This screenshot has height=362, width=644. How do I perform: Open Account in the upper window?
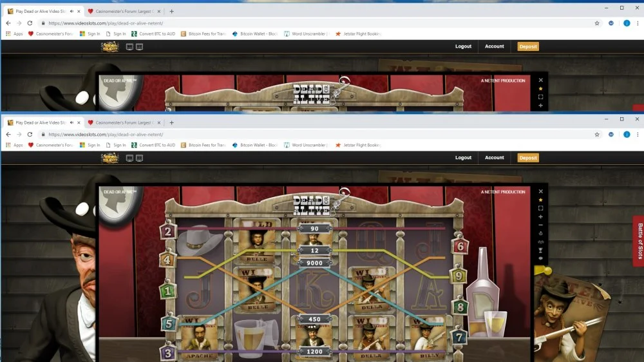point(494,46)
